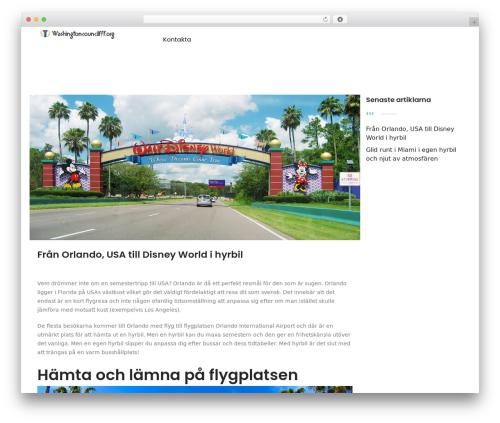Click the browser download icon button
This screenshot has height=423, width=500.
coord(340,20)
